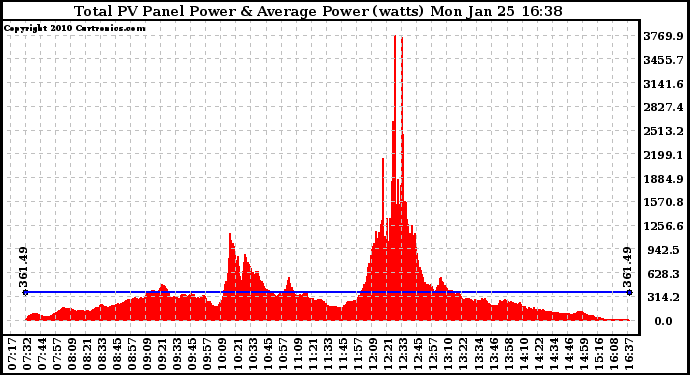690x375 pixels.
Task: Click the '12:09' time label
Action: tap(373, 354)
